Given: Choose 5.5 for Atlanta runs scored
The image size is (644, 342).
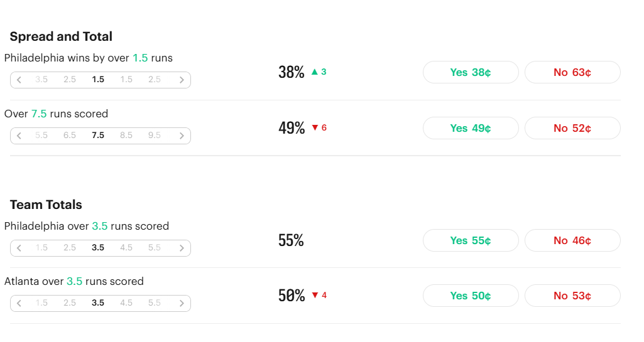Looking at the screenshot, I should coord(155,303).
